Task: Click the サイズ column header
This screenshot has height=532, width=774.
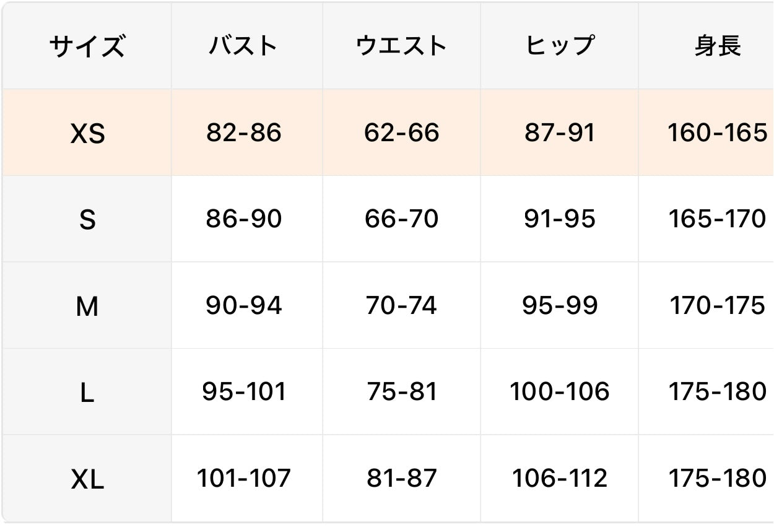Action: point(87,46)
